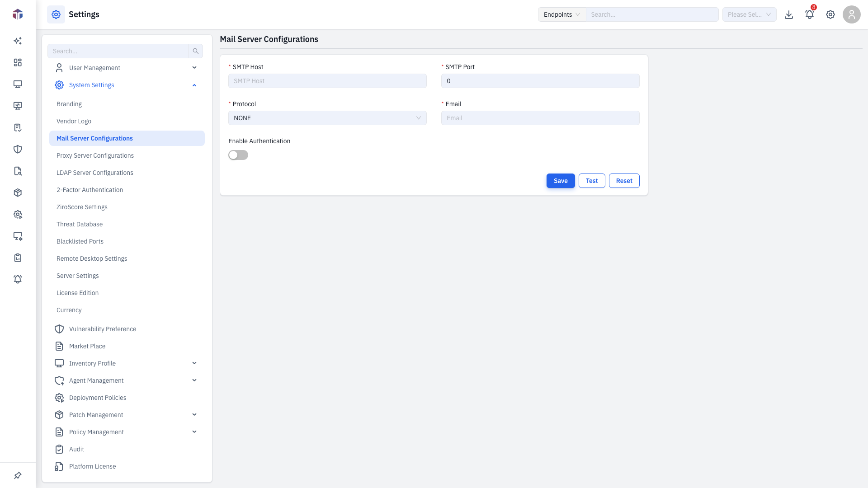868x488 pixels.
Task: Expand the Agent Management section
Action: click(127, 380)
